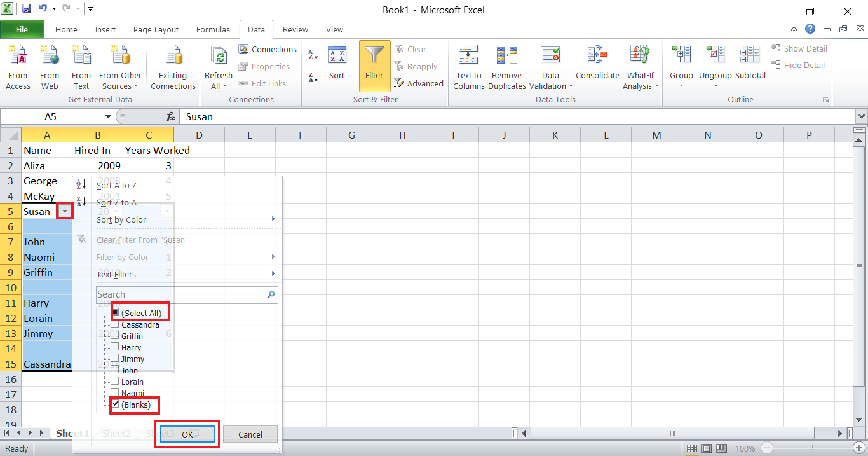868x456 pixels.
Task: Open the Data Validation dropdown
Action: (x=550, y=66)
